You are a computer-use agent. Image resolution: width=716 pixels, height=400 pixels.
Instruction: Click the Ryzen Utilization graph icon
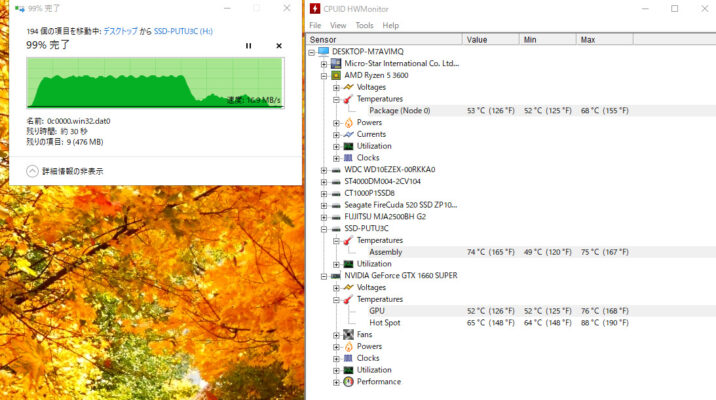click(x=348, y=146)
